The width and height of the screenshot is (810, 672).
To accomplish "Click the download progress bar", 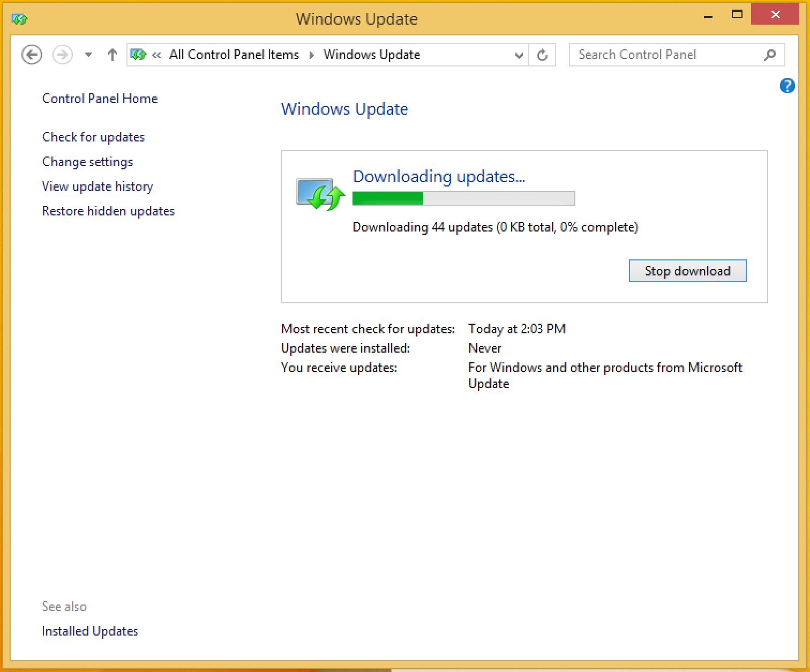I will point(463,198).
